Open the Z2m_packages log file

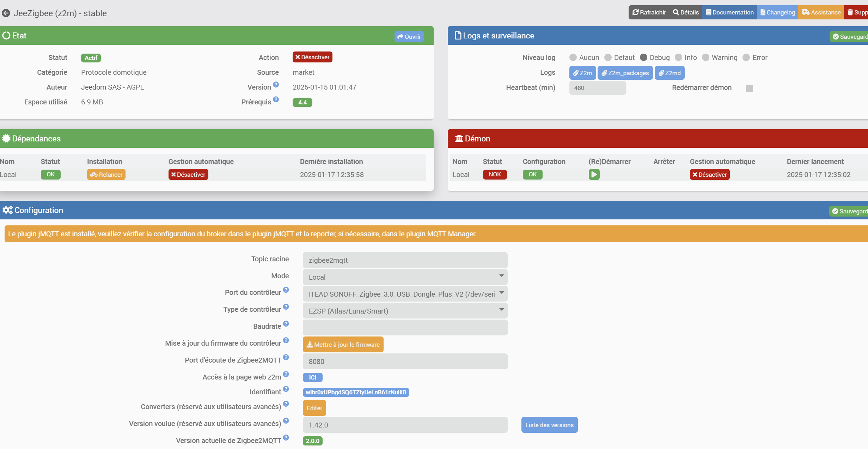[625, 73]
